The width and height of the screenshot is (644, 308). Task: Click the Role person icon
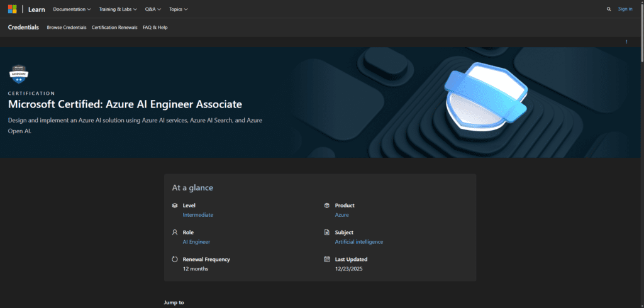[175, 233]
